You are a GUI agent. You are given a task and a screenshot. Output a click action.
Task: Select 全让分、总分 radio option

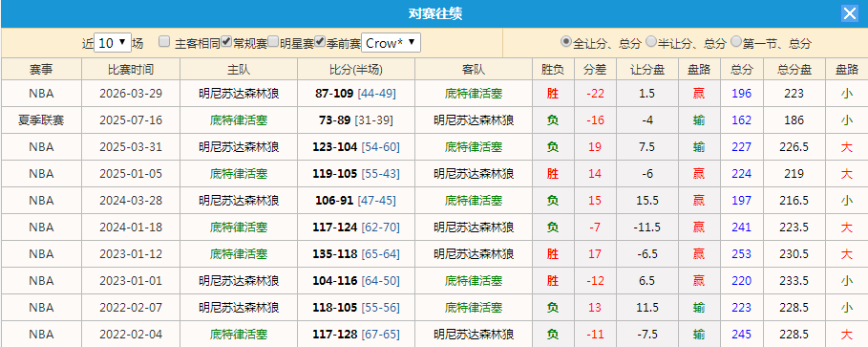point(565,41)
